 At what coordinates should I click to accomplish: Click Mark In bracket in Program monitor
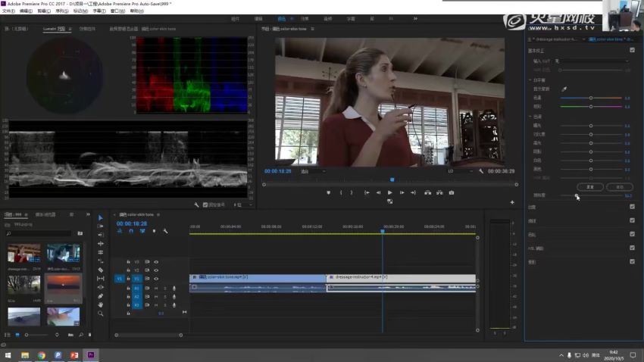341,192
